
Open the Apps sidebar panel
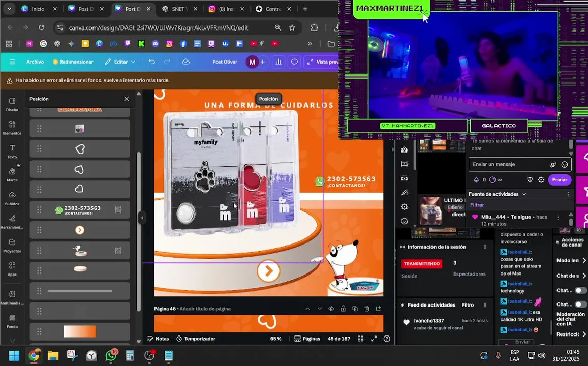[x=12, y=269]
